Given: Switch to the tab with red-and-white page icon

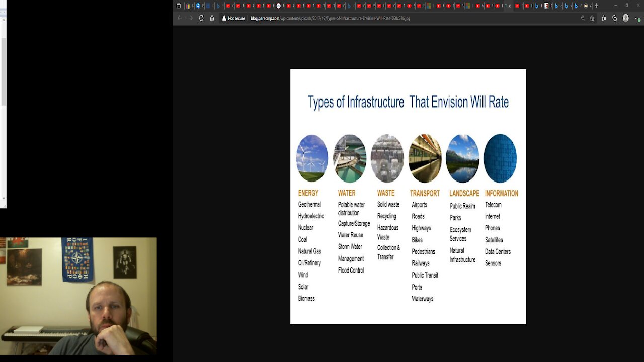Looking at the screenshot, I should click(x=547, y=6).
